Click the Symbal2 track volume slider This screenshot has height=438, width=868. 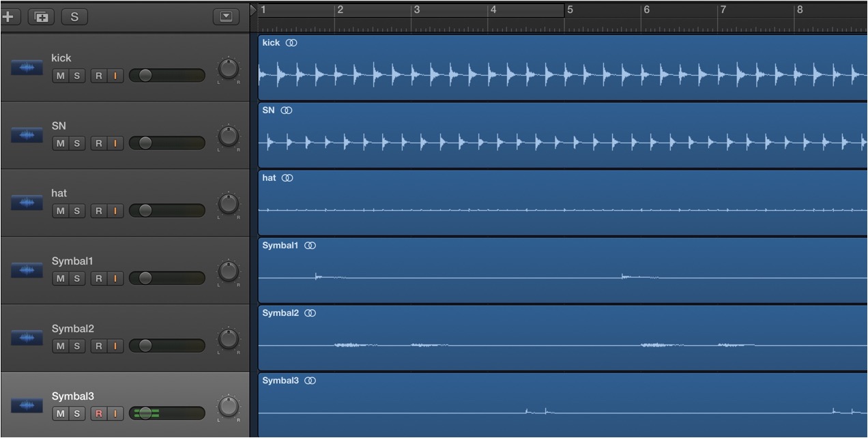click(167, 346)
